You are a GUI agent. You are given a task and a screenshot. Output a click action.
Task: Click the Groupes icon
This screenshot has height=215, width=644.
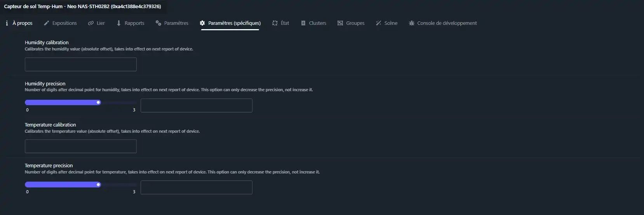tap(340, 23)
